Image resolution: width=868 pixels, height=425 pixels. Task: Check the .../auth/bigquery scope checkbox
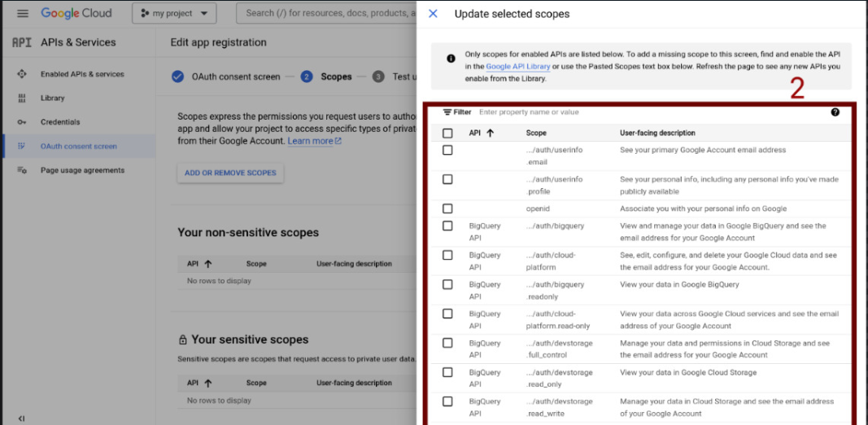coord(448,226)
